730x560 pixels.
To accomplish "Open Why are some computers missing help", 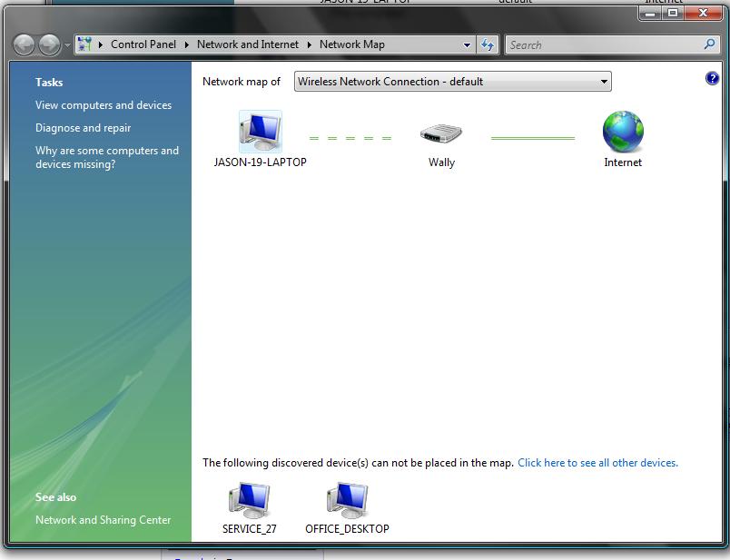I will pyautogui.click(x=107, y=157).
